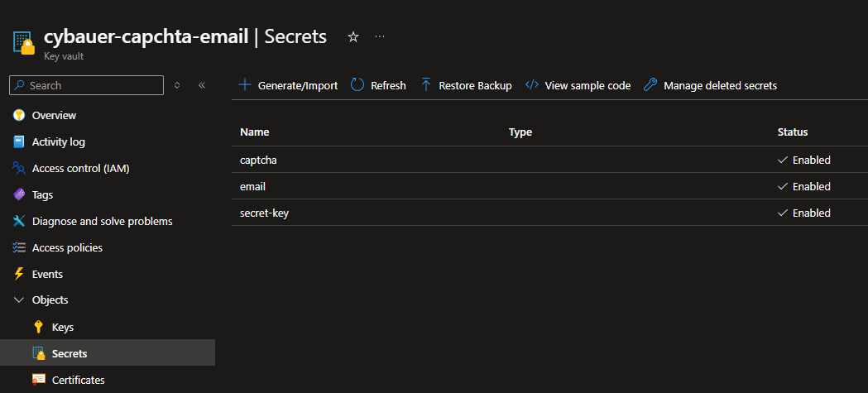
Task: Click in the sidebar Search field
Action: pos(86,85)
